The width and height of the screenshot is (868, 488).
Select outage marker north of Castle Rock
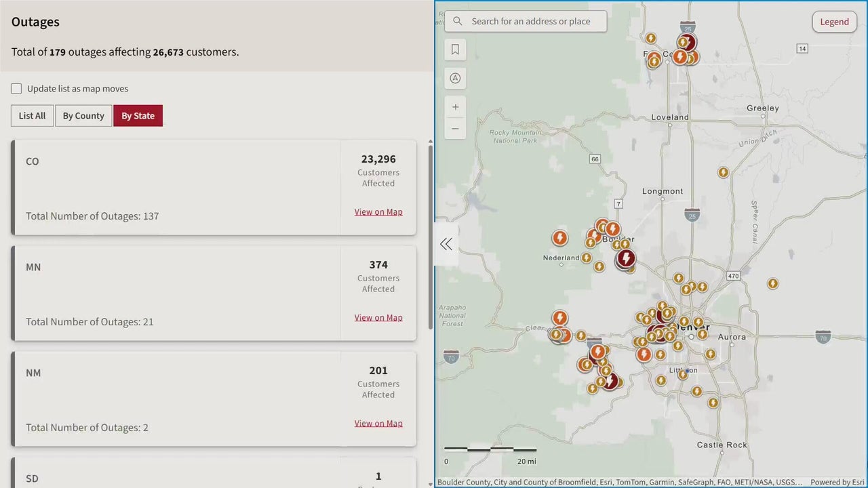click(713, 403)
